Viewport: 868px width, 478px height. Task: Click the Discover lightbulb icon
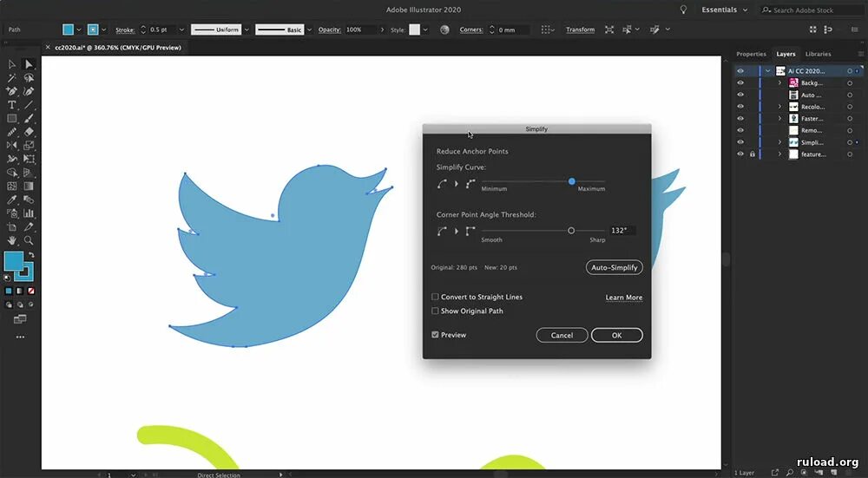pos(684,10)
